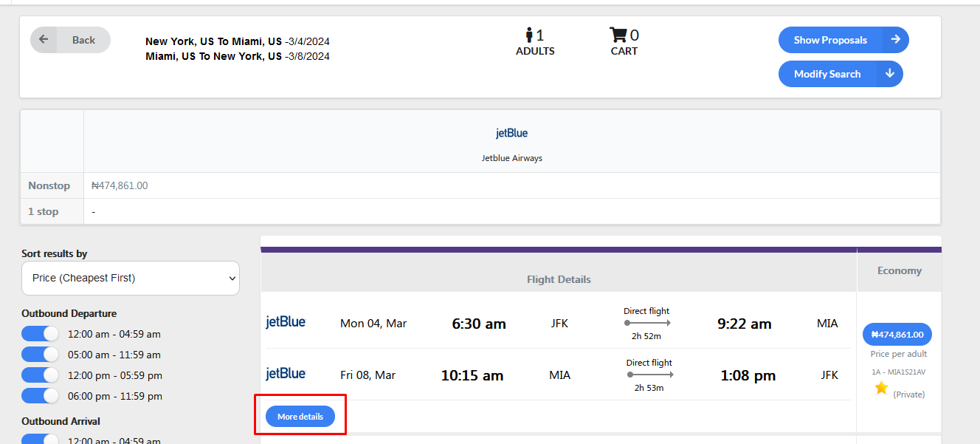Open More details for the flight
Image resolution: width=980 pixels, height=444 pixels.
click(x=300, y=417)
